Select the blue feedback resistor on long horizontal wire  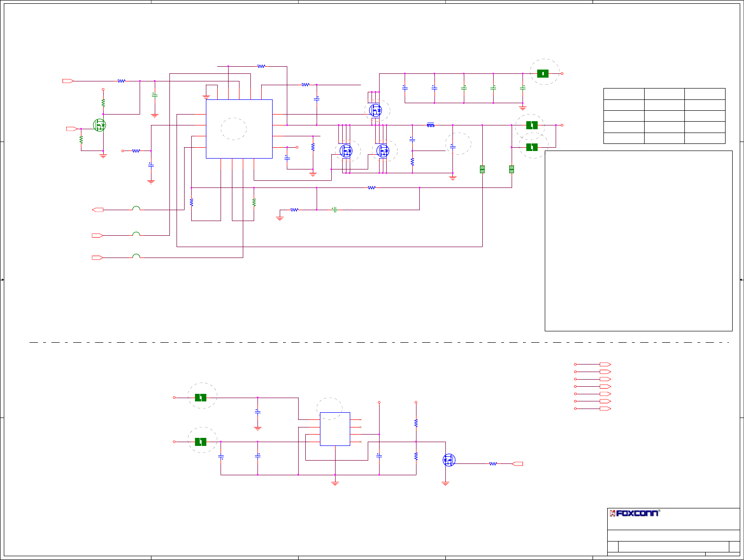[372, 187]
